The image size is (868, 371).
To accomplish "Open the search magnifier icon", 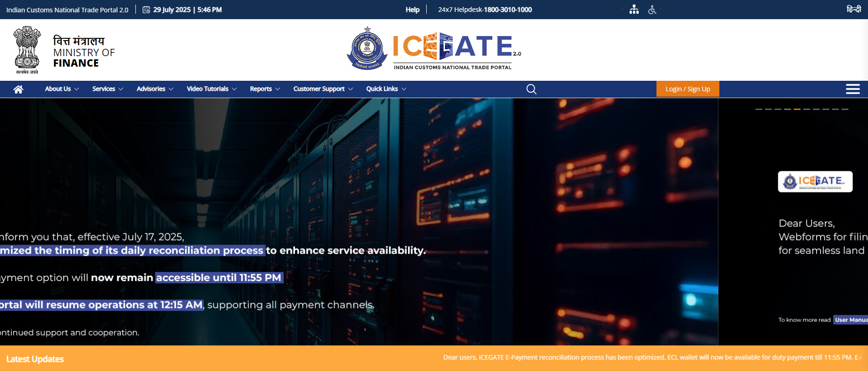I will 531,89.
